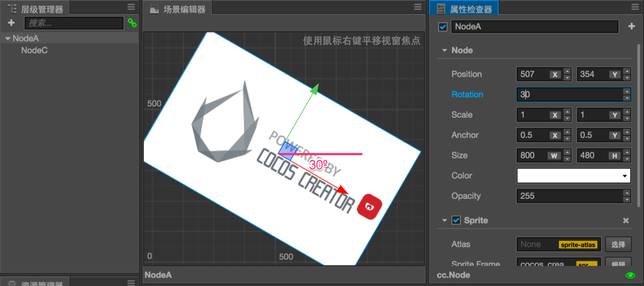The image size is (644, 286).
Task: Decrease Scale X with its down stepper
Action: 567,118
